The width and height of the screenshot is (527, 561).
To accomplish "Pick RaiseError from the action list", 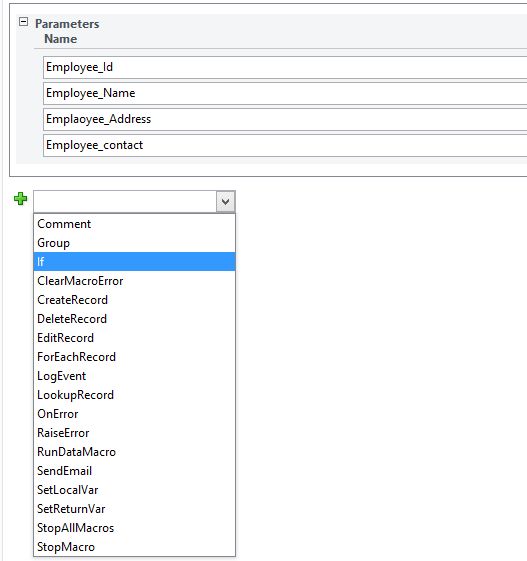I will [x=135, y=433].
